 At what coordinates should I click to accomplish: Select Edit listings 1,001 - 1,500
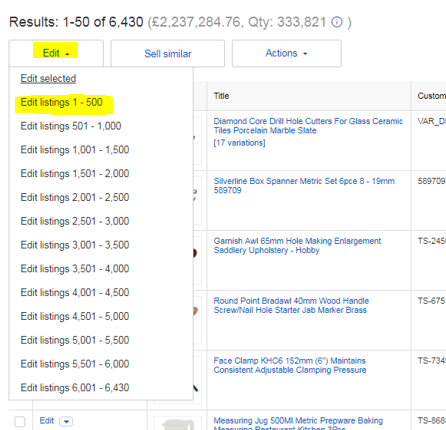click(75, 150)
